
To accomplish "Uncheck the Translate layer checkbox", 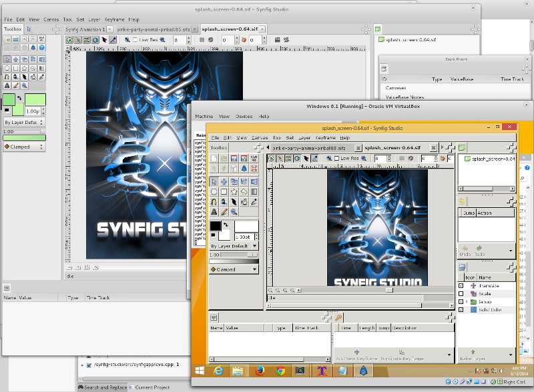I will (461, 286).
